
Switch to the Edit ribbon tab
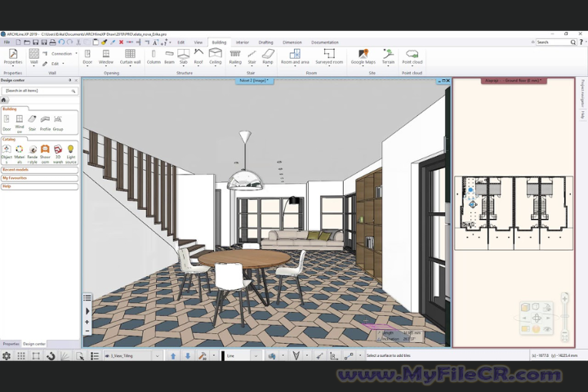click(x=180, y=42)
